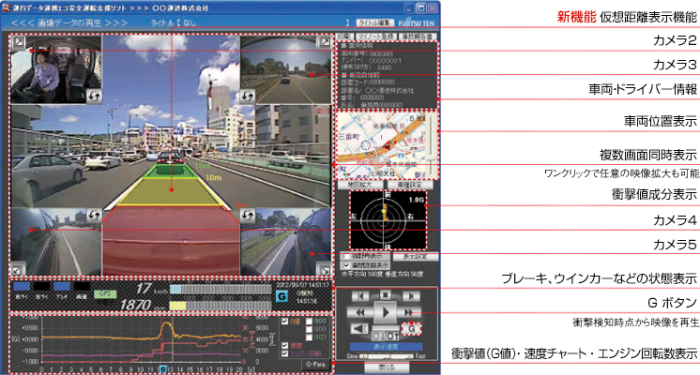700x375 pixels.
Task: Enable the G(X) chart checkbox
Action: 309,321
